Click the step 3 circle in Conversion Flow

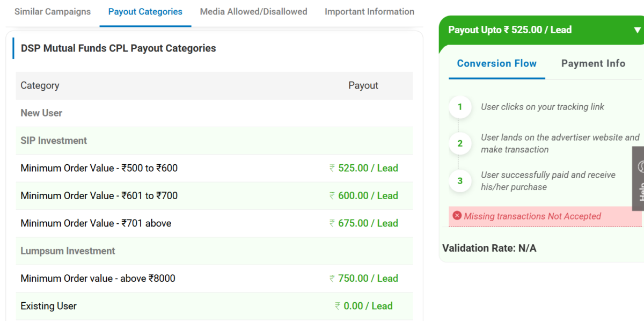[x=459, y=181]
